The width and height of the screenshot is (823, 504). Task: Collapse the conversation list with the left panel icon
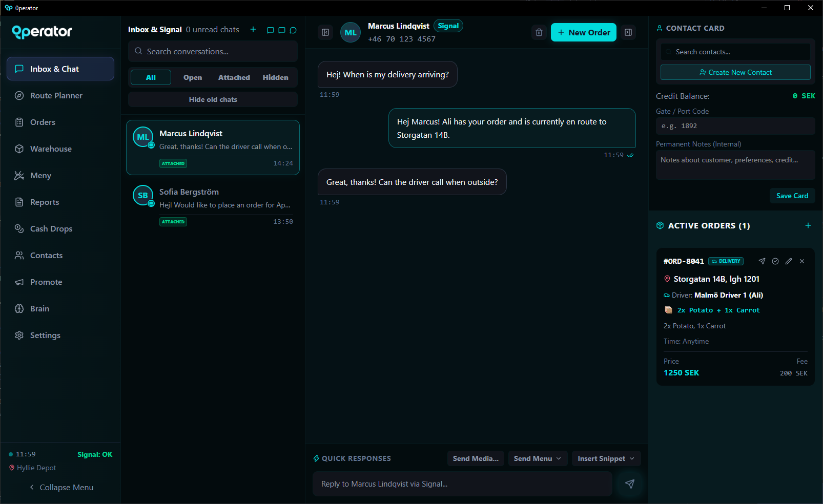(325, 32)
